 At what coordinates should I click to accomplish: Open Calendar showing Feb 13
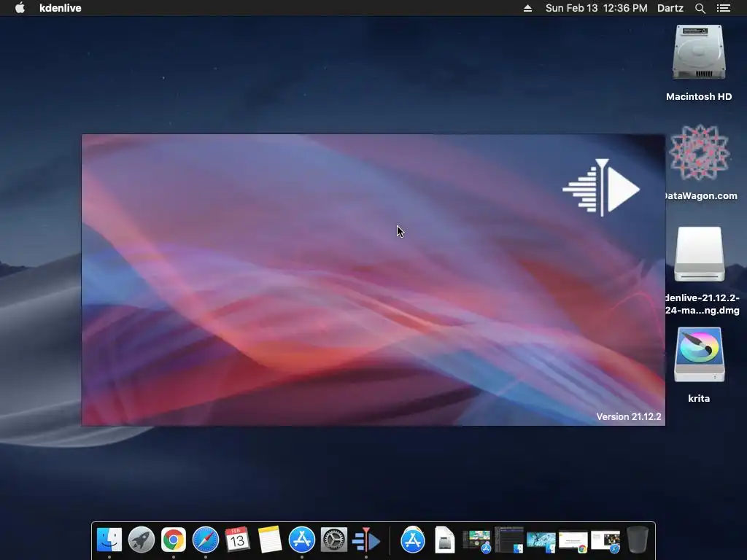coord(237,540)
